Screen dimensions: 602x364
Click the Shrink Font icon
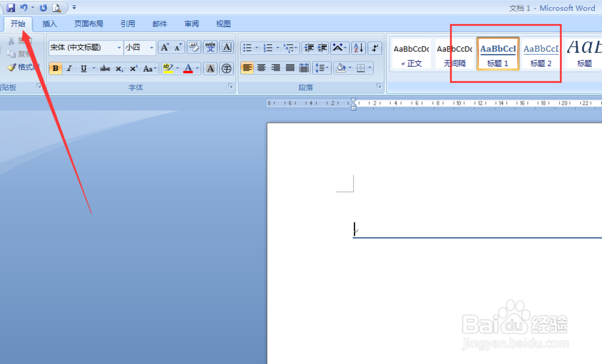click(x=178, y=48)
